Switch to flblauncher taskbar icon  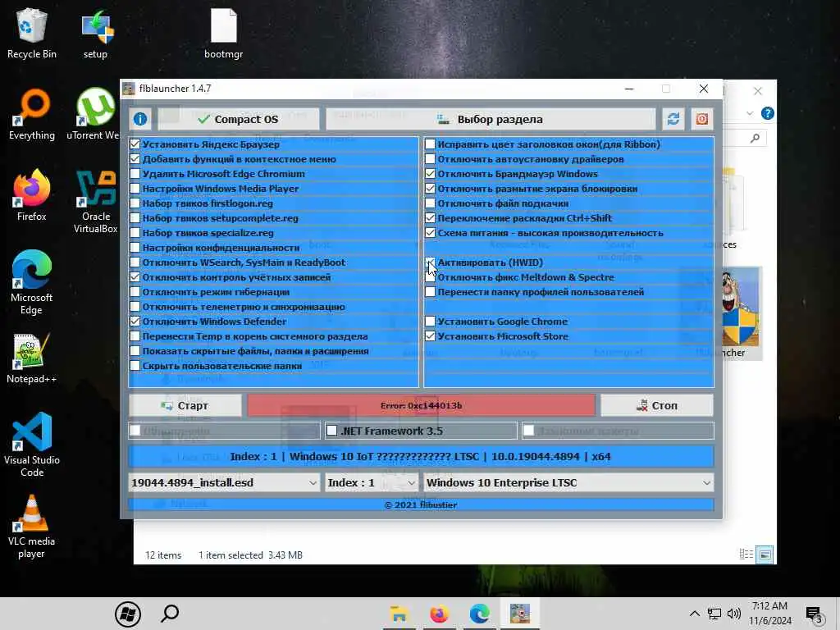point(519,614)
